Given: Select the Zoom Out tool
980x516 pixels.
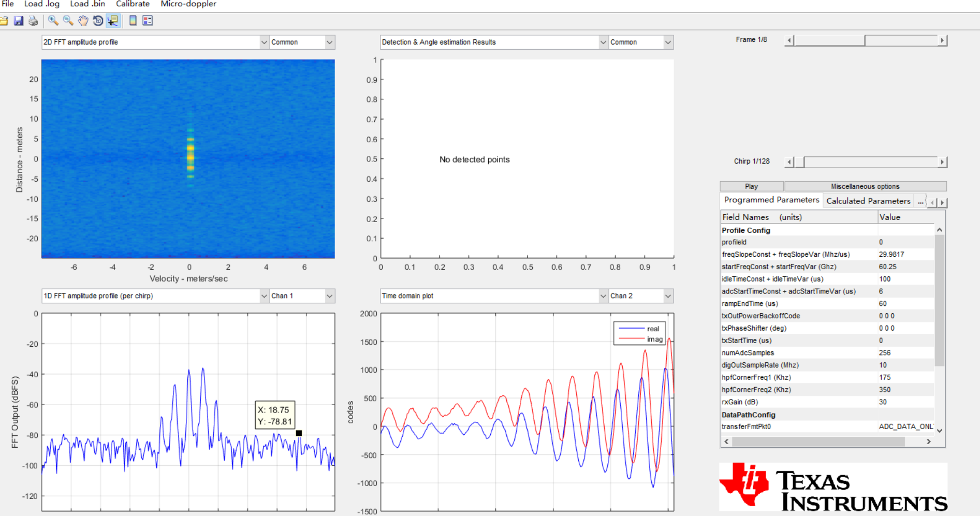Looking at the screenshot, I should (x=68, y=21).
